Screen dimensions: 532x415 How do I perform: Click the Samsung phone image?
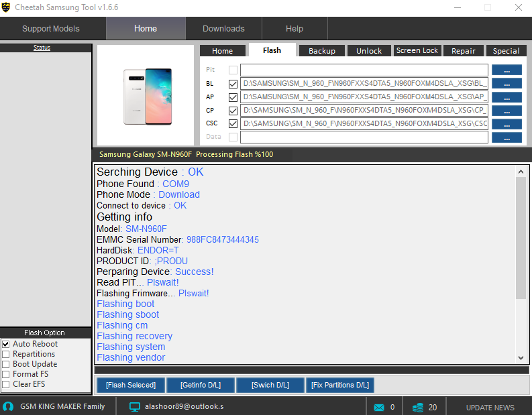pyautogui.click(x=148, y=97)
